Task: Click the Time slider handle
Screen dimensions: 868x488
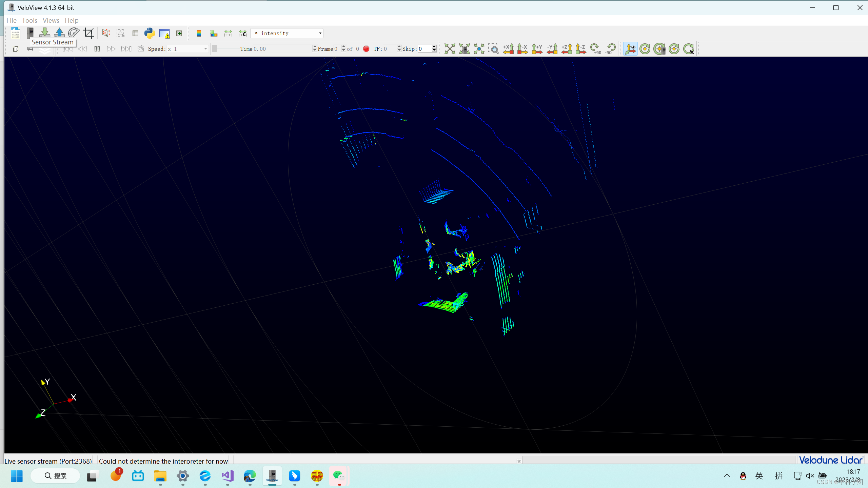Action: [x=215, y=49]
